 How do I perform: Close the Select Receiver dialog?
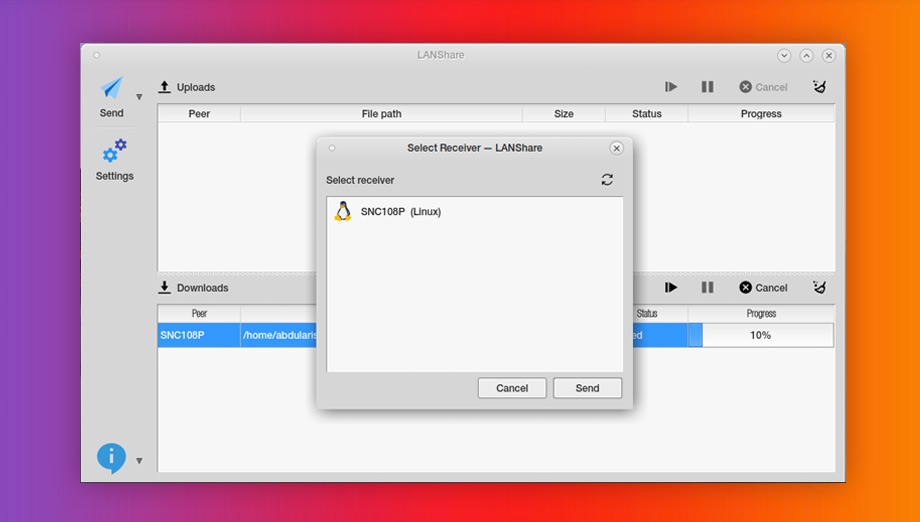616,148
